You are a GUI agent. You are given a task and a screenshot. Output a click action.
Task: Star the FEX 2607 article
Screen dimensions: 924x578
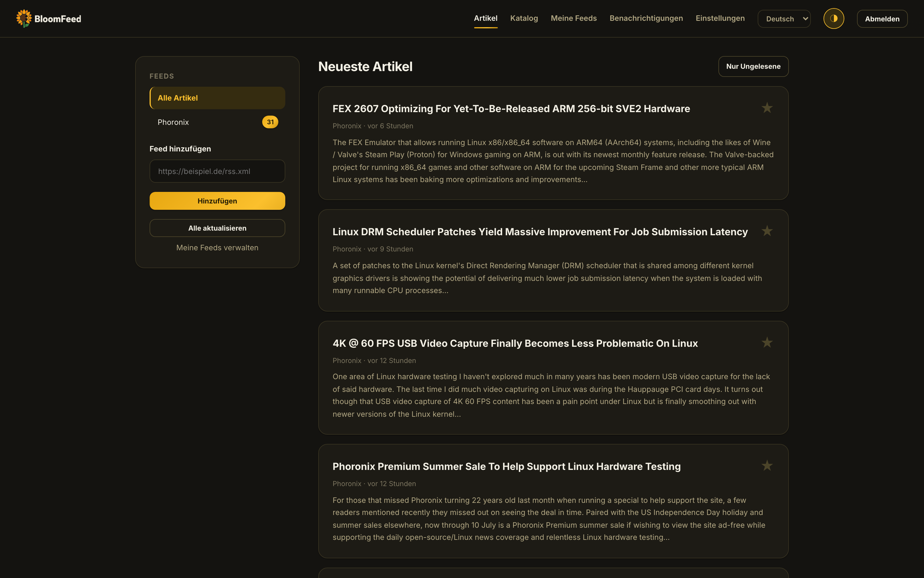[767, 108]
